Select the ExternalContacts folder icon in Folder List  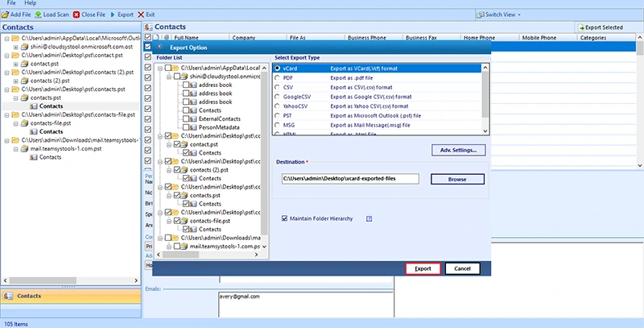[193, 118]
